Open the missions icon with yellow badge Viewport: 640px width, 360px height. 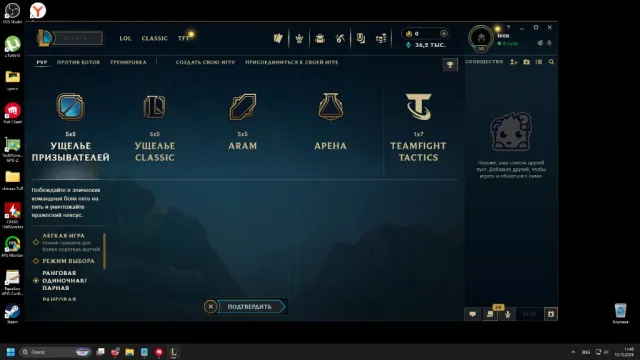[x=490, y=314]
